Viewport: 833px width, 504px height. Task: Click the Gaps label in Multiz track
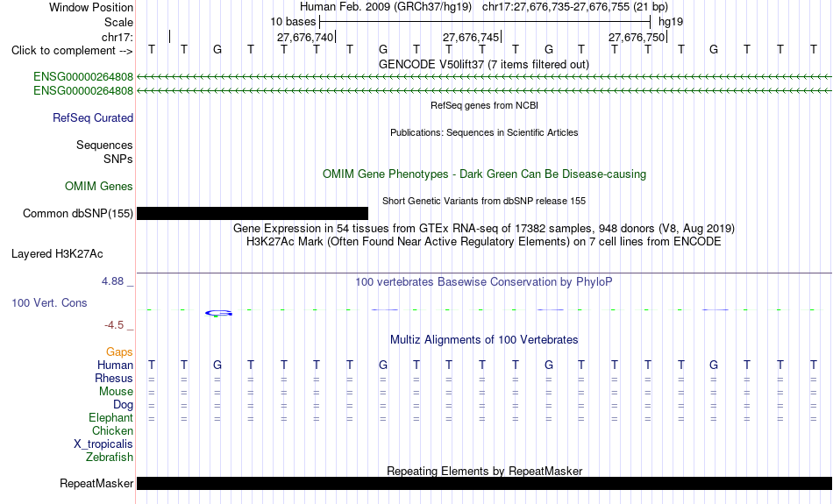(x=119, y=352)
